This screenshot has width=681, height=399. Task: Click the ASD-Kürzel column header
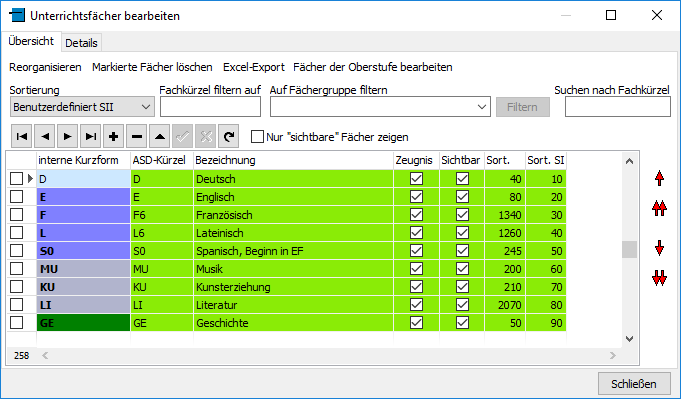tap(162, 160)
